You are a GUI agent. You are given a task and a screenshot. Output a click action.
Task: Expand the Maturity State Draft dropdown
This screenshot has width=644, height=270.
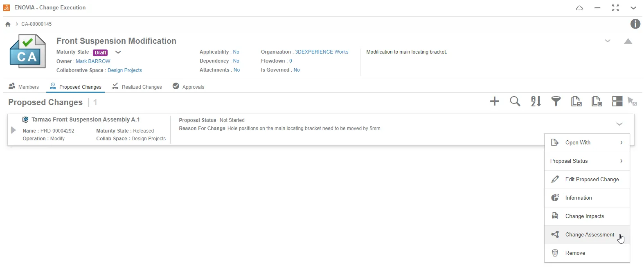[x=118, y=52]
